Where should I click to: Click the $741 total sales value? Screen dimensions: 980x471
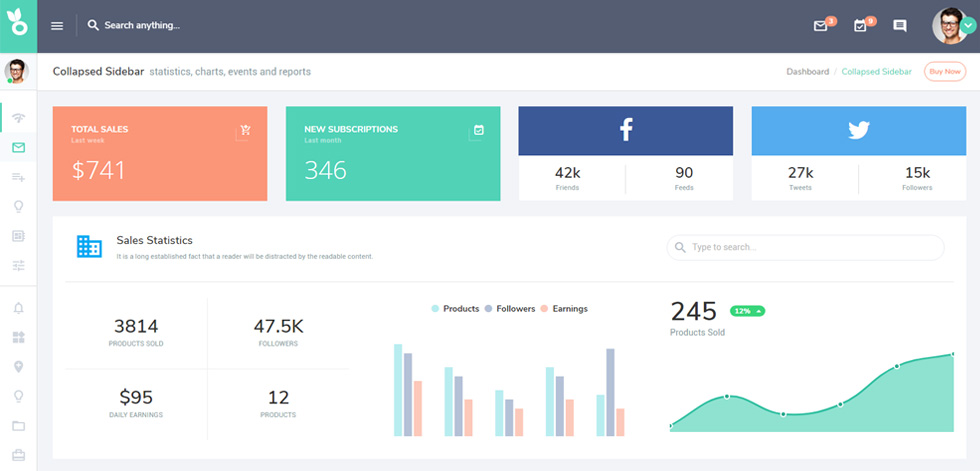(x=99, y=171)
